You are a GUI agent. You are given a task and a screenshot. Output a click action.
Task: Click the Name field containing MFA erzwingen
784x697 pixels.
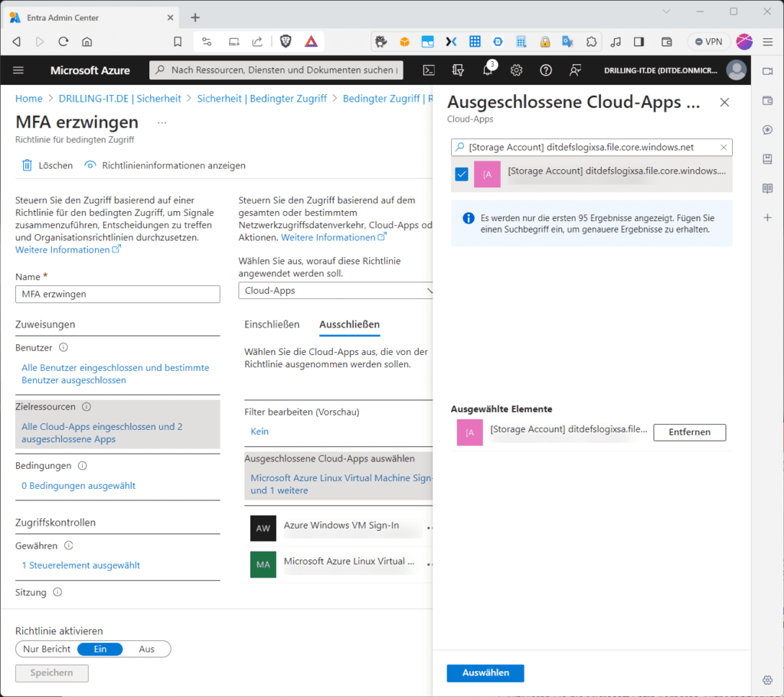(x=117, y=295)
